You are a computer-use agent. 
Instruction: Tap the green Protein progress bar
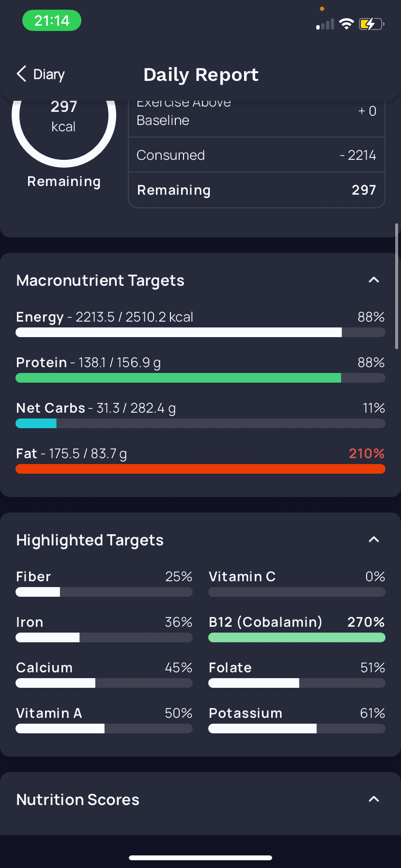point(200,378)
